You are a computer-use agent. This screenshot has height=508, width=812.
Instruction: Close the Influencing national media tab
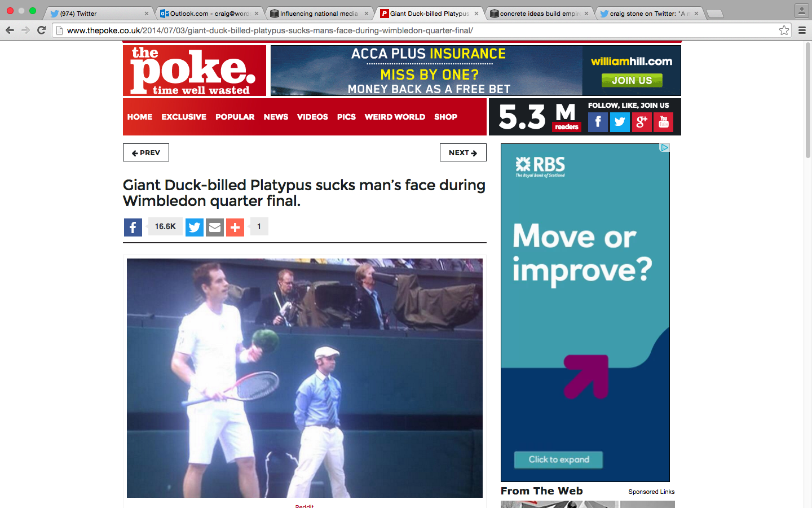(367, 14)
